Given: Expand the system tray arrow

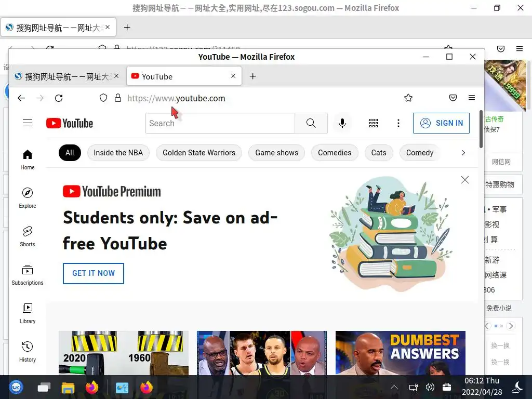Looking at the screenshot, I should 394,387.
